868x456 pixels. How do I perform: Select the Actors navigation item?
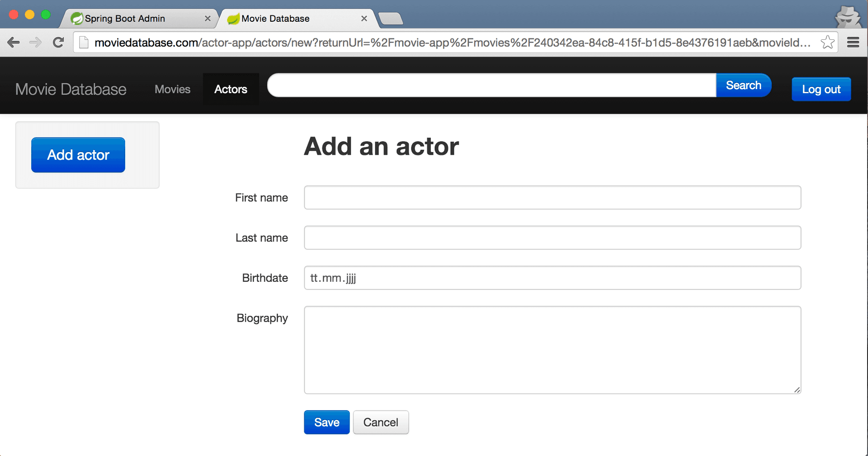click(x=231, y=89)
